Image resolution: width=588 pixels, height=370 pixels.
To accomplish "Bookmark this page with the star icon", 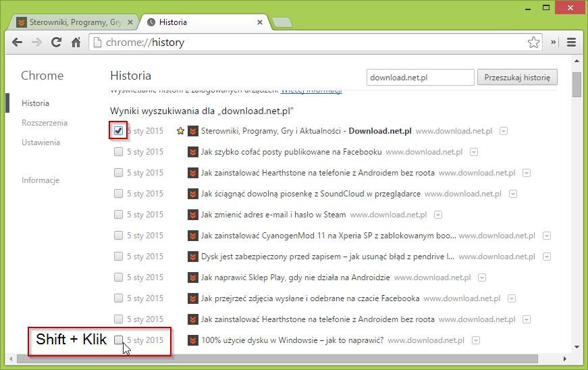I will click(x=533, y=43).
